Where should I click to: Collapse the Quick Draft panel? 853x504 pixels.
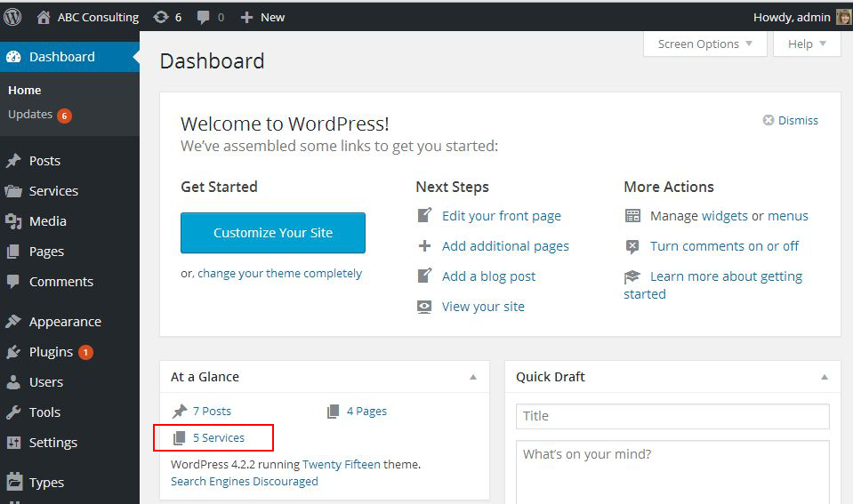click(825, 377)
